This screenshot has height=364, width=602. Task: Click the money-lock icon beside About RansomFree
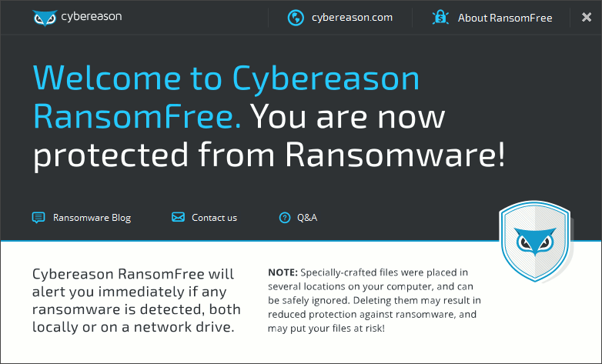441,17
